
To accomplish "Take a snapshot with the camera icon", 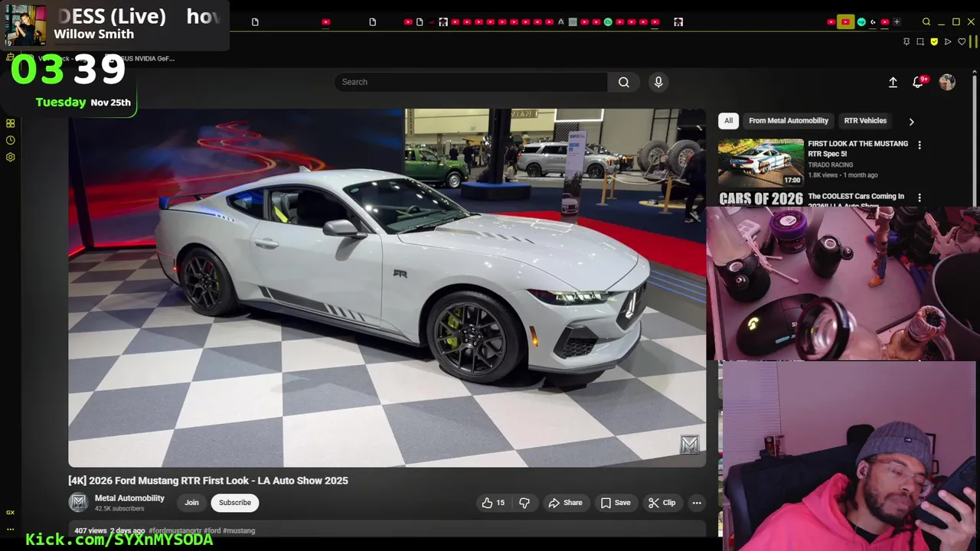I will [x=920, y=42].
